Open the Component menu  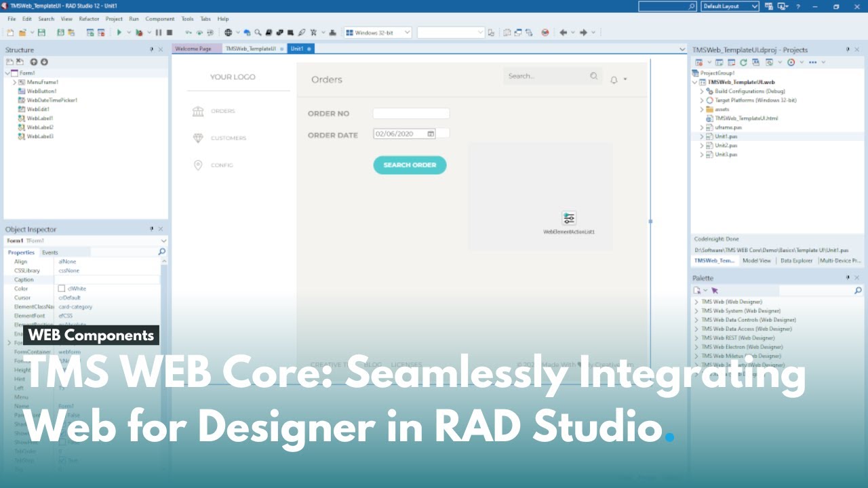point(160,19)
